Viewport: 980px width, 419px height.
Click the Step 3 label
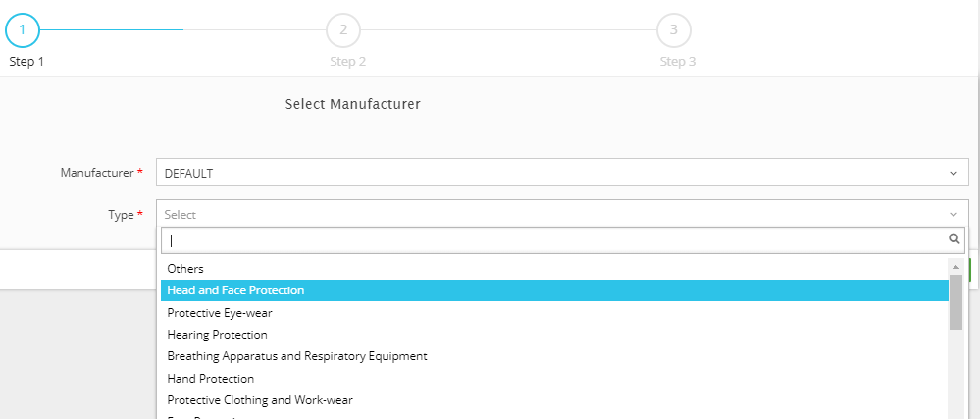pos(678,61)
